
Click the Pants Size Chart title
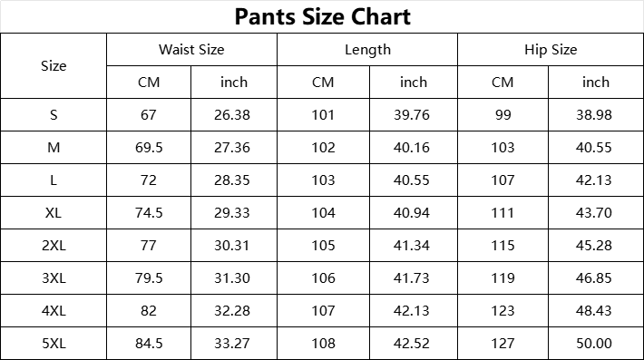(322, 17)
